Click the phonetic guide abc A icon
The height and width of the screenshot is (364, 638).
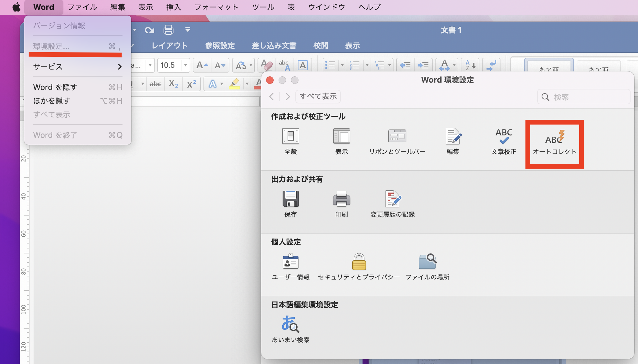[285, 65]
